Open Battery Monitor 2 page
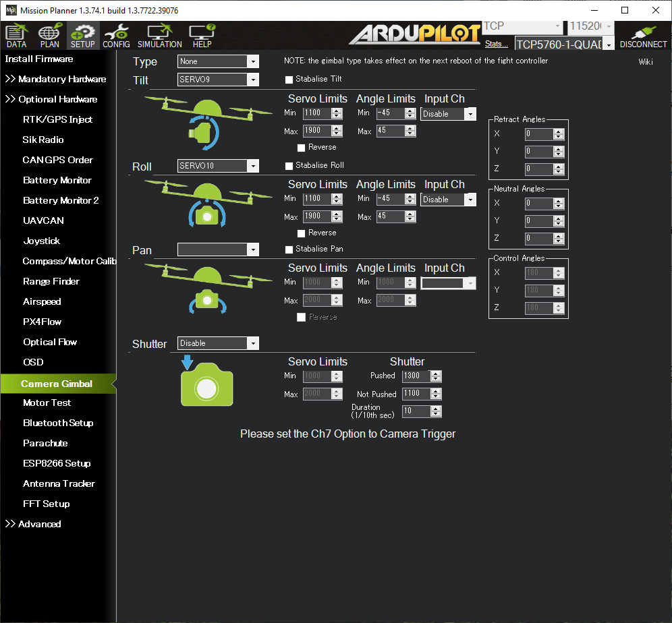672x623 pixels. [61, 200]
